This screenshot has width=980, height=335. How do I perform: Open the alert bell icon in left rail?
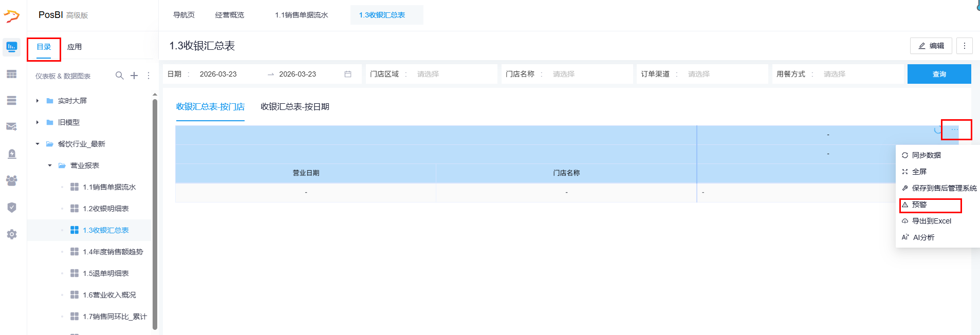[x=11, y=154]
